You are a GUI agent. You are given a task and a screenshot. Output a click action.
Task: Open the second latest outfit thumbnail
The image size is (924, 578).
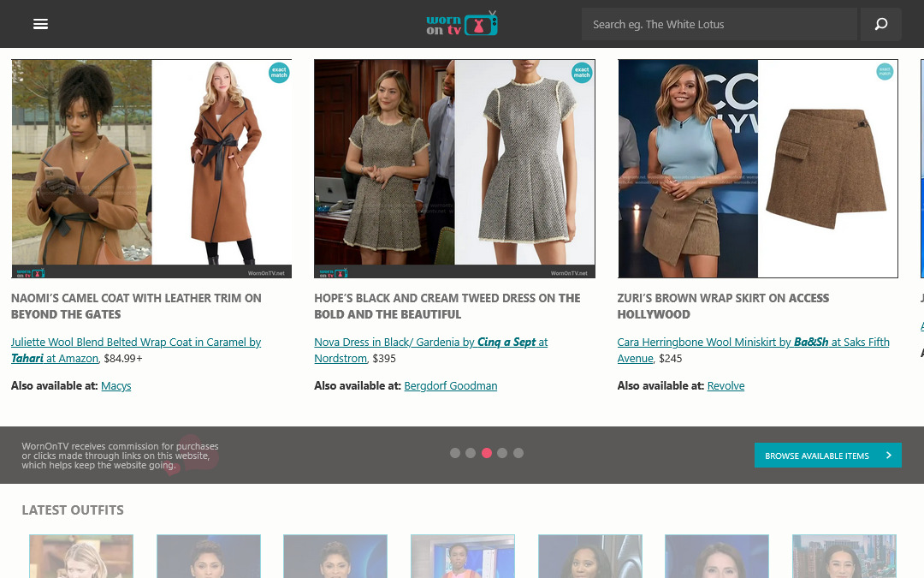(x=209, y=557)
